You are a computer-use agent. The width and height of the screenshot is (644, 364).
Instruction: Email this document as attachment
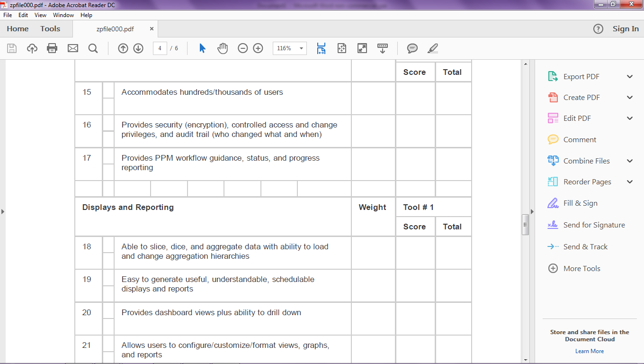(72, 48)
